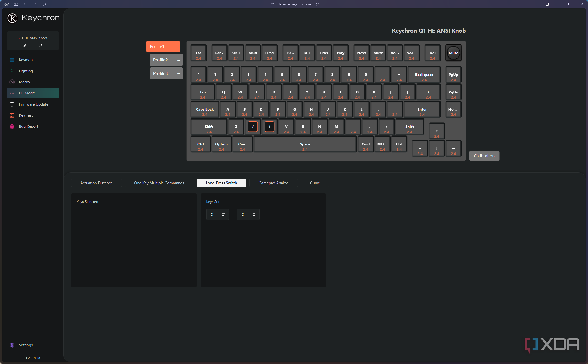Switch to the Actuation Distance tab

(x=96, y=183)
